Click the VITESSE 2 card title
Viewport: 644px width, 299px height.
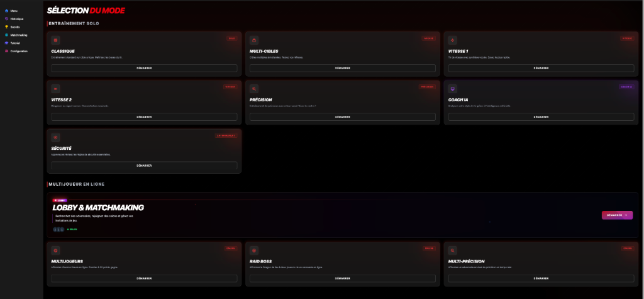pos(62,100)
